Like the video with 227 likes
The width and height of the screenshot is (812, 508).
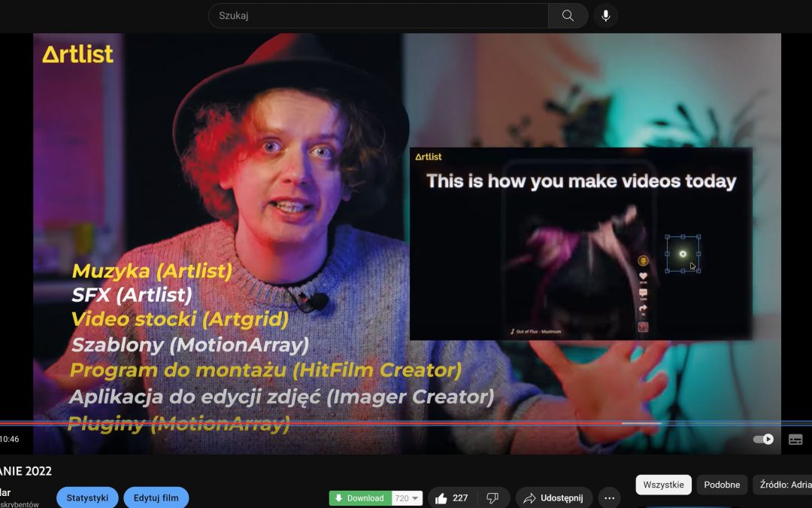[x=452, y=498]
